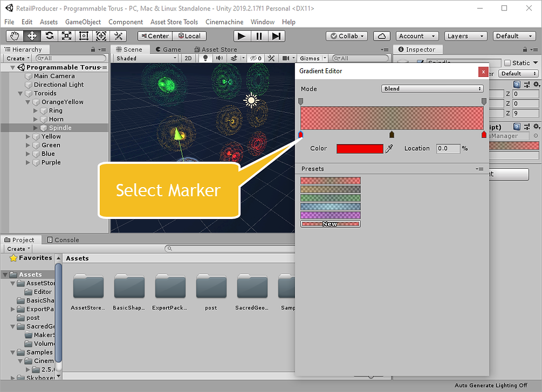This screenshot has width=542, height=392.
Task: Click the New gradient preset button
Action: coord(331,224)
